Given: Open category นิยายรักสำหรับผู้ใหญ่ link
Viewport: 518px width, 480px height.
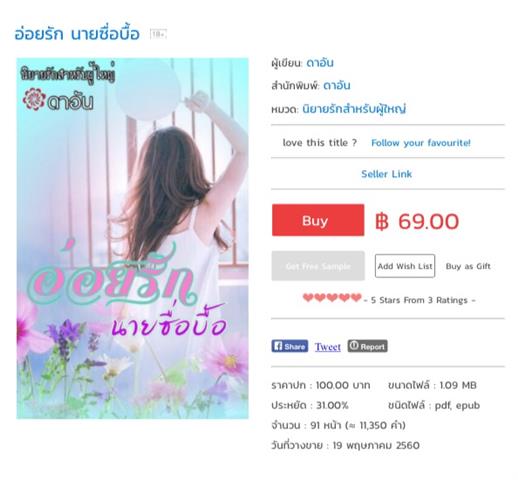Looking at the screenshot, I should 354,109.
